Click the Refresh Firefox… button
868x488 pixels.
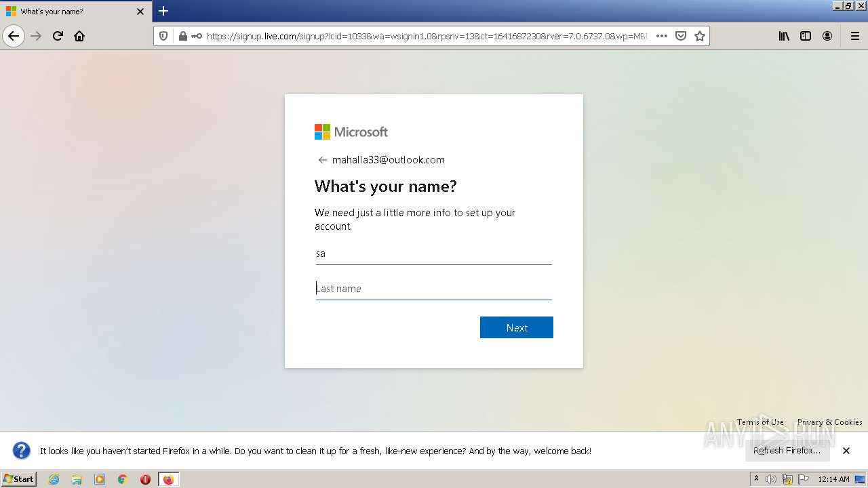787,450
